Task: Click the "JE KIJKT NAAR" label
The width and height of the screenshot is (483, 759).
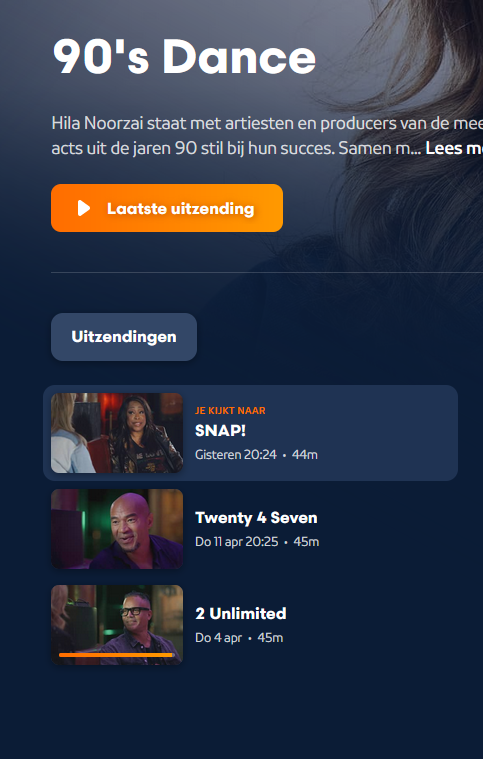Action: [230, 410]
